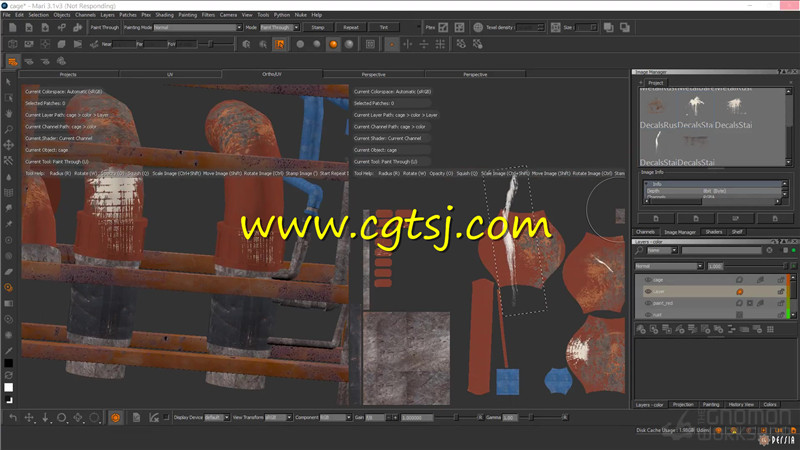Click the orange active icon in bottom toolbar

[x=116, y=418]
